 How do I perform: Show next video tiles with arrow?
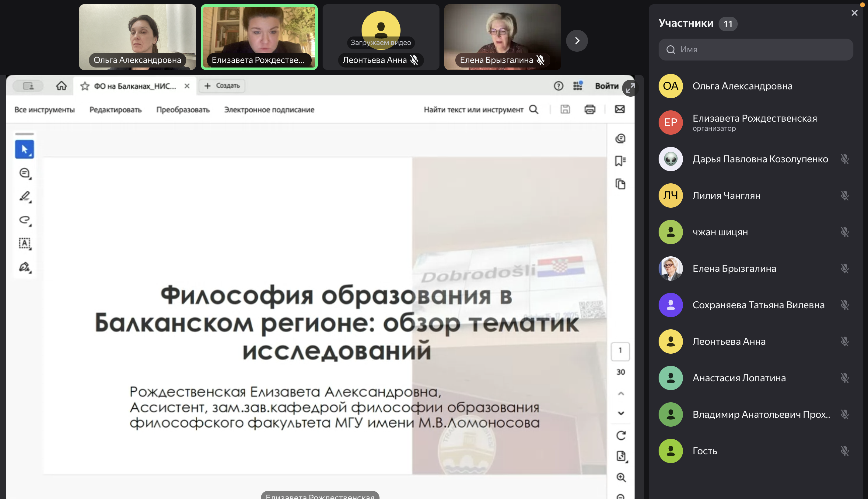[577, 41]
